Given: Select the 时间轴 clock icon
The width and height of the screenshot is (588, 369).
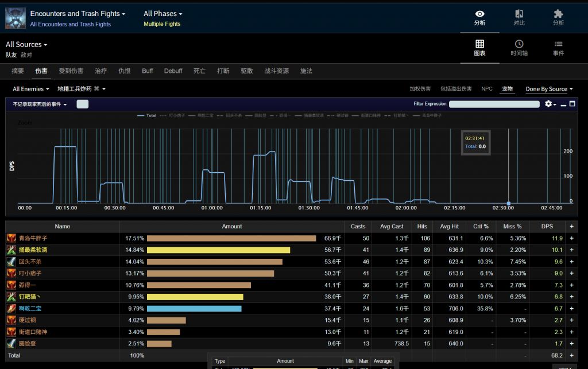Looking at the screenshot, I should pyautogui.click(x=519, y=48).
